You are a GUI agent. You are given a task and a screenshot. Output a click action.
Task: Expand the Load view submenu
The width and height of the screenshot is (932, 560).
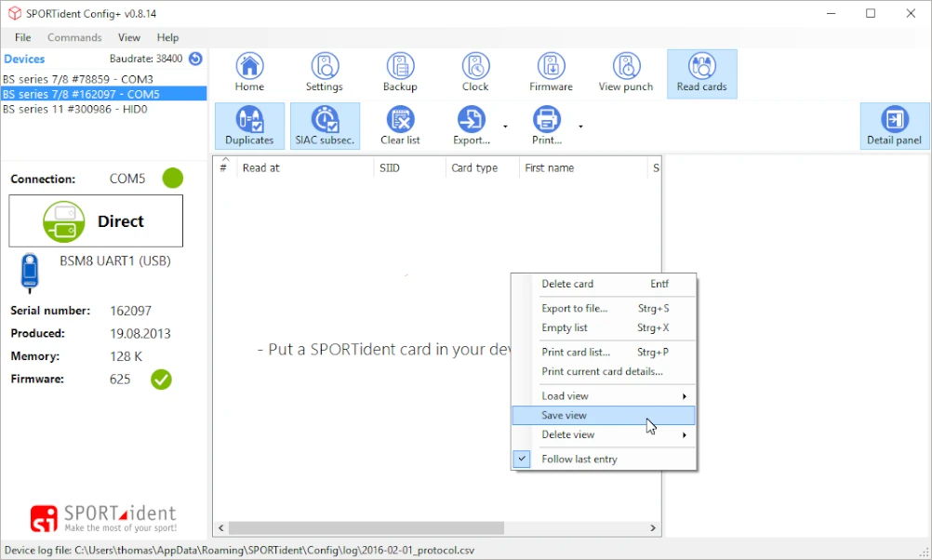click(x=604, y=396)
